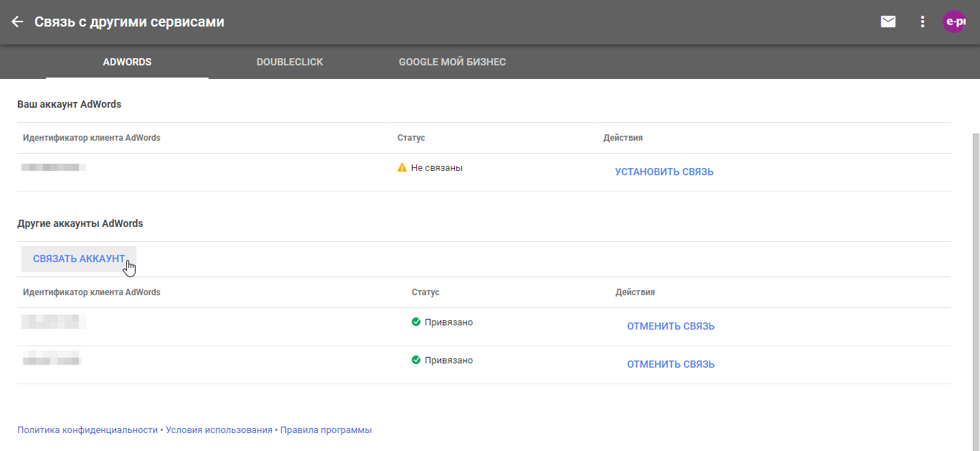Open the Условия использования link
980x451 pixels.
click(219, 430)
